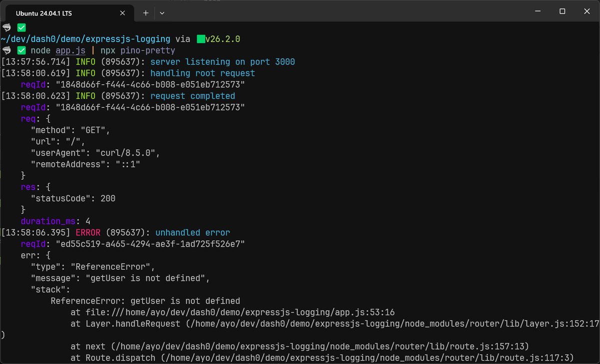The width and height of the screenshot is (600, 364).
Task: Click the "url": "/" line
Action: [x=57, y=141]
